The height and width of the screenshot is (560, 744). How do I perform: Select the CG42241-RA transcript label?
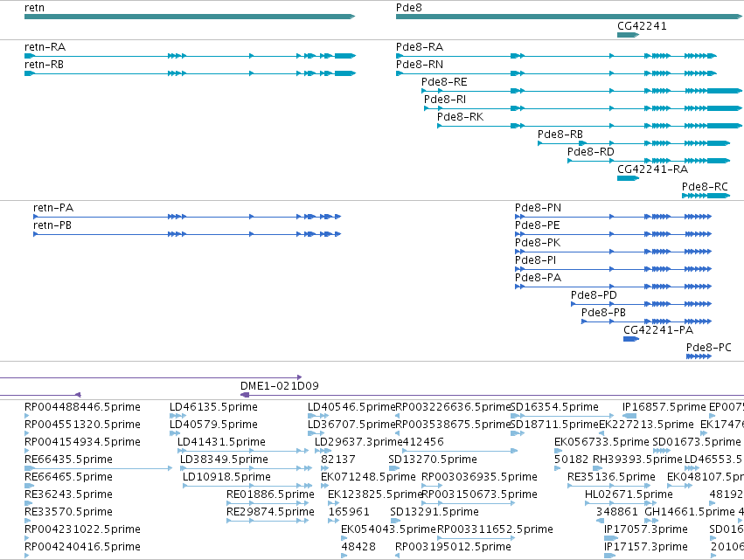click(652, 169)
